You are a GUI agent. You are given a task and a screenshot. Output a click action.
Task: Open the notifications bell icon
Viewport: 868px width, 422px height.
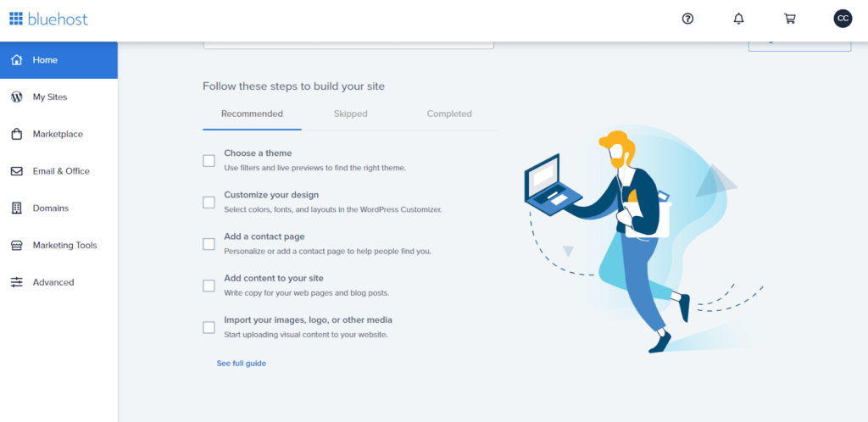738,19
